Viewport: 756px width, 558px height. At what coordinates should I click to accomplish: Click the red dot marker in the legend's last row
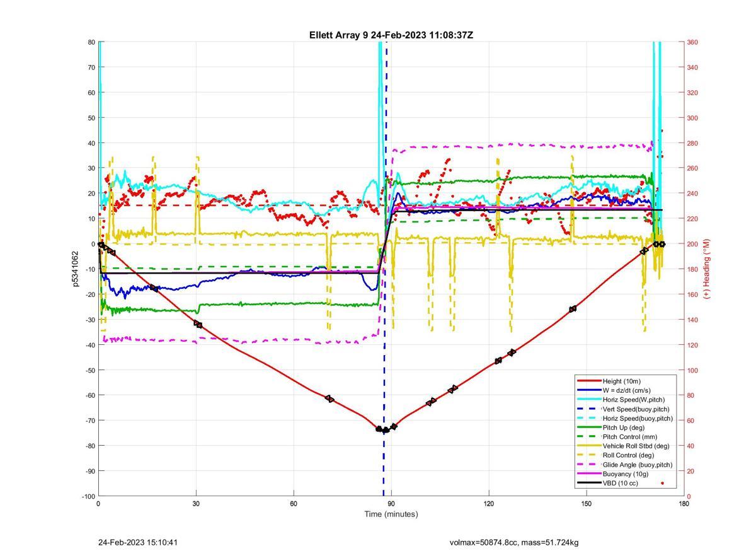coord(661,484)
